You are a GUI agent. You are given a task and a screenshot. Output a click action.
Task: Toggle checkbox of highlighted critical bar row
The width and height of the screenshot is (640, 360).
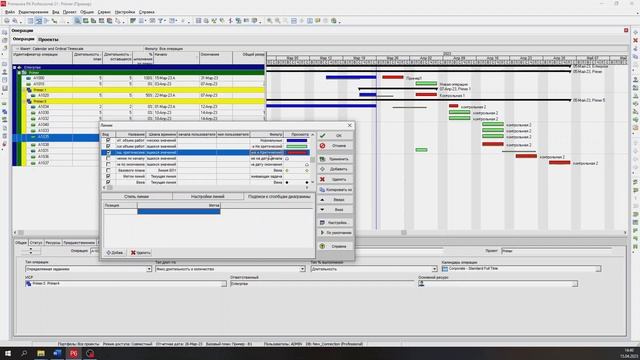(108, 152)
